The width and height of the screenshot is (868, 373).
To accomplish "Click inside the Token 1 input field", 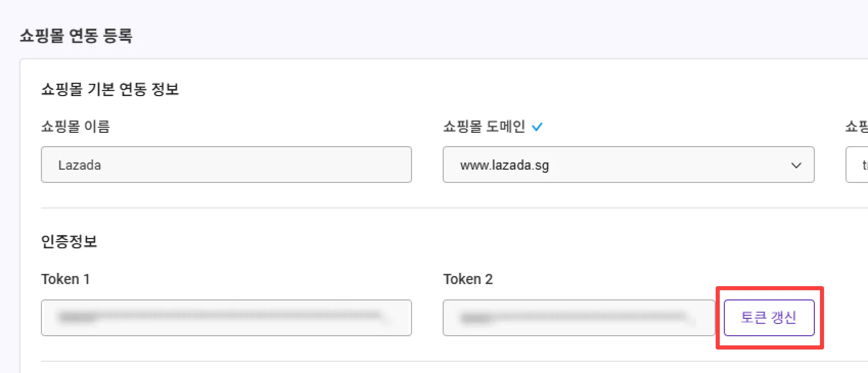I will pyautogui.click(x=226, y=317).
